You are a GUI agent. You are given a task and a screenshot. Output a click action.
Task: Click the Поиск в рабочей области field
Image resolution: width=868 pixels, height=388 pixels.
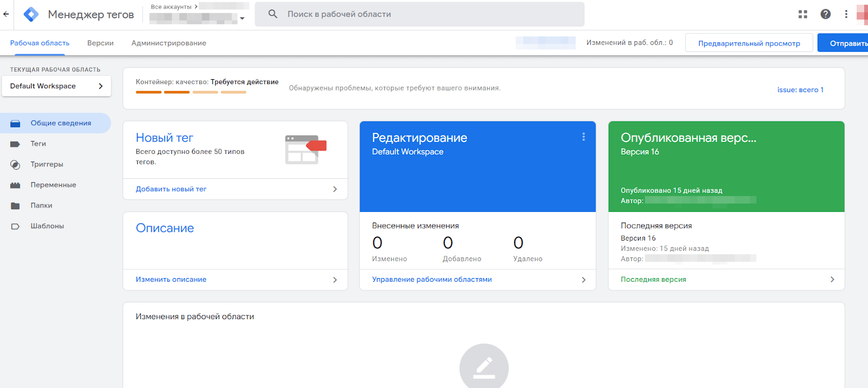[x=419, y=14]
